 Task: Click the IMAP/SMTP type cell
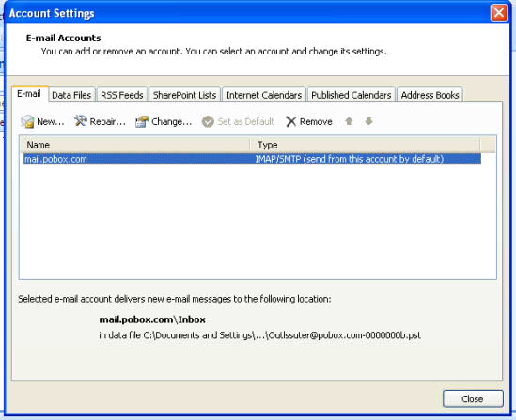(350, 159)
